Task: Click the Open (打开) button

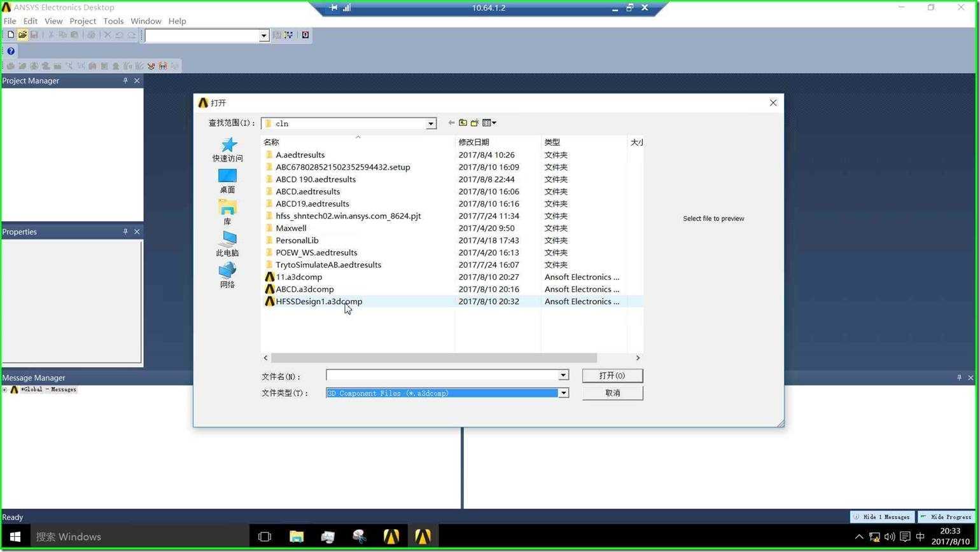Action: tap(612, 376)
